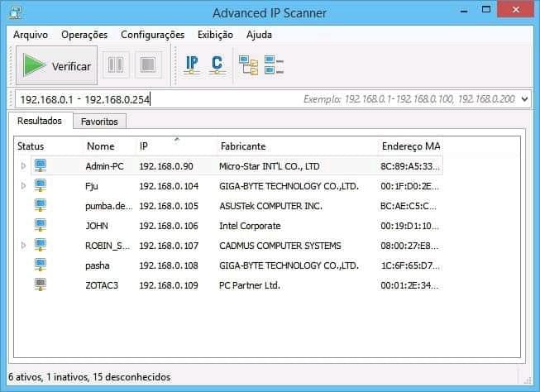This screenshot has height=392, width=540.
Task: Click the inactive computer icon for ZOTAC3
Action: pos(41,284)
